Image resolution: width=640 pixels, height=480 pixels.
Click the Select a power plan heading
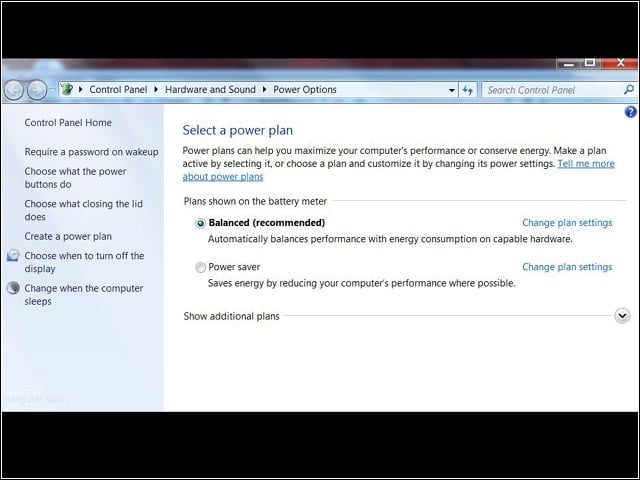(x=238, y=130)
